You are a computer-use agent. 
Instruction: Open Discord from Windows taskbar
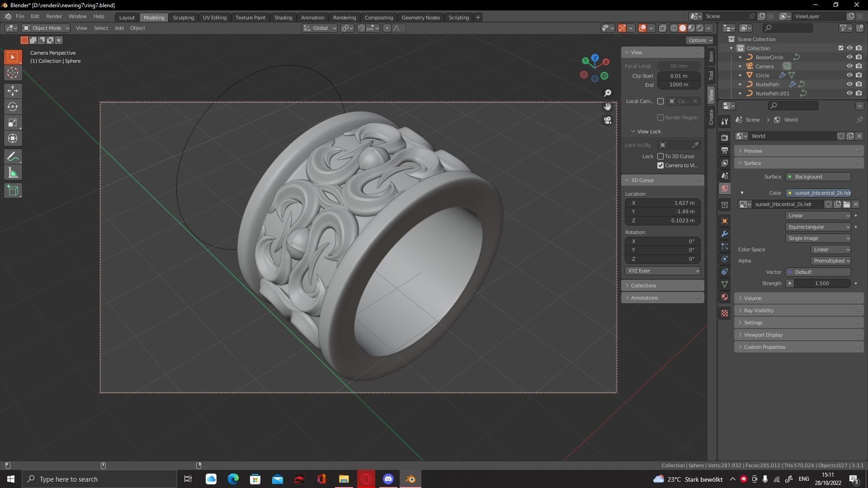coord(388,479)
